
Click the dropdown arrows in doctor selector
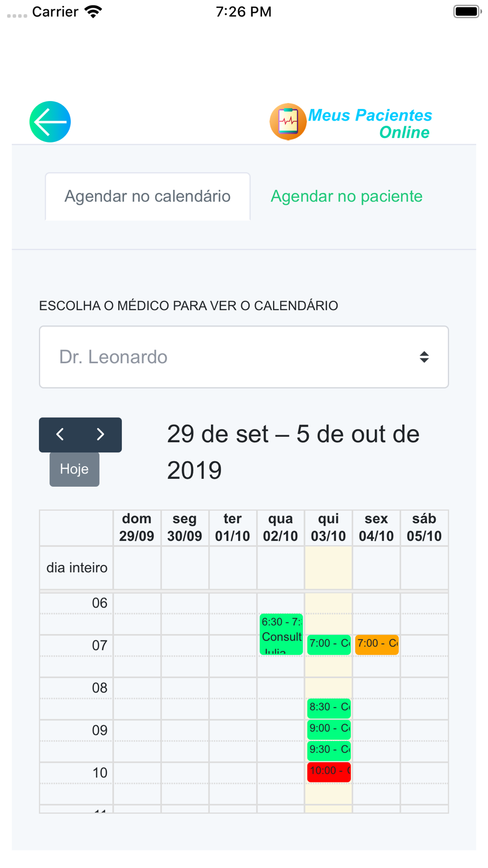point(424,357)
